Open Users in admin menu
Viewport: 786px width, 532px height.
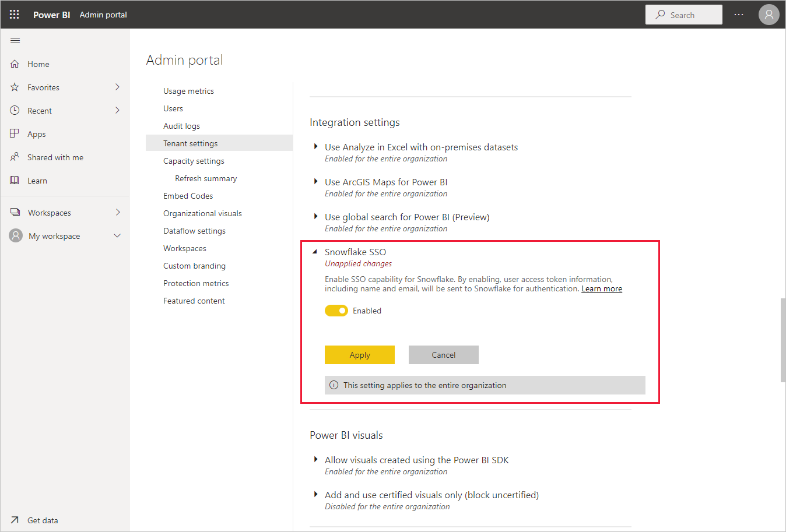(173, 108)
